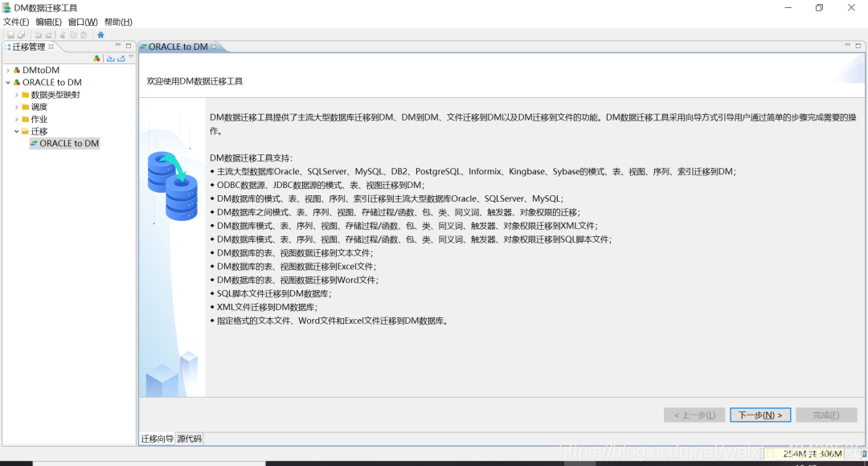Close the 迁移管理 view tab
The width and height of the screenshot is (868, 466).
51,47
